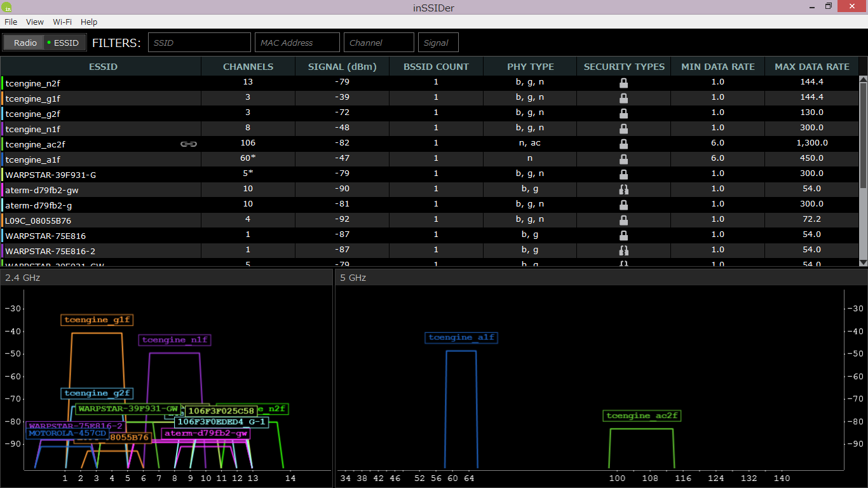Sort by BSSID COUNT column header
The image size is (868, 488).
437,66
